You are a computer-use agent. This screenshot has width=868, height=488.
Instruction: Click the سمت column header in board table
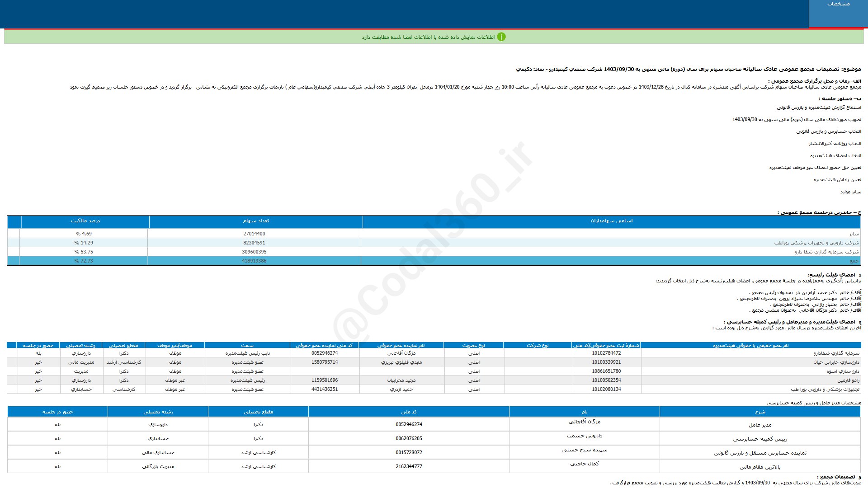247,346
